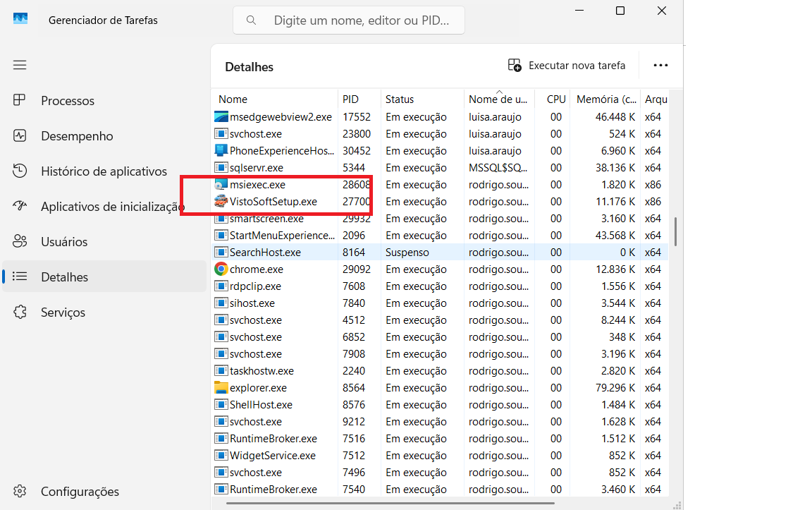Open the three-dots more options menu
The height and width of the screenshot is (510, 812).
point(660,66)
